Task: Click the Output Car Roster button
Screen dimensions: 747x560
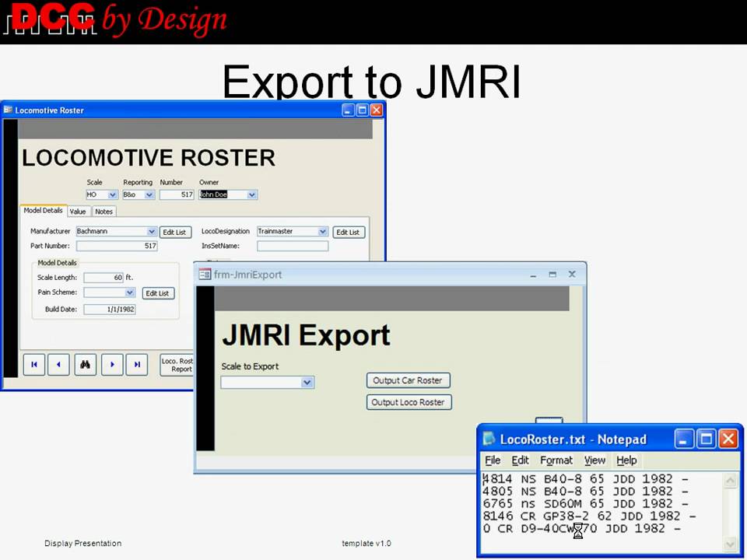Action: tap(408, 380)
